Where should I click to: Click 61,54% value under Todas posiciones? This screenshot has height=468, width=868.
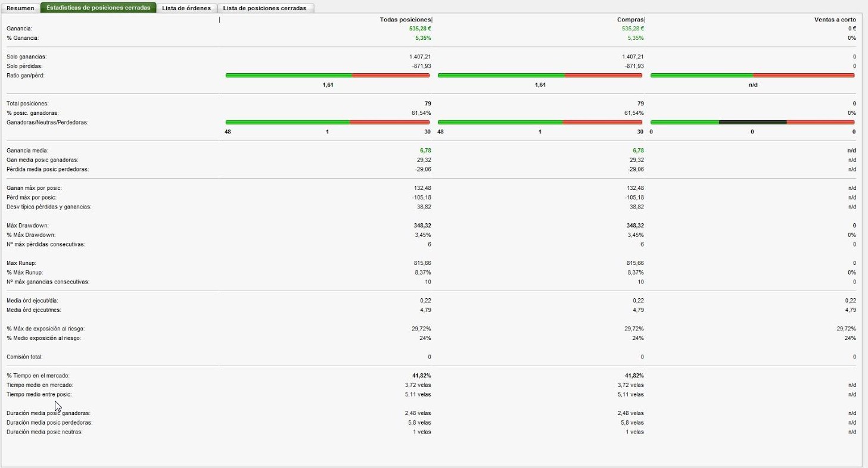tap(422, 113)
